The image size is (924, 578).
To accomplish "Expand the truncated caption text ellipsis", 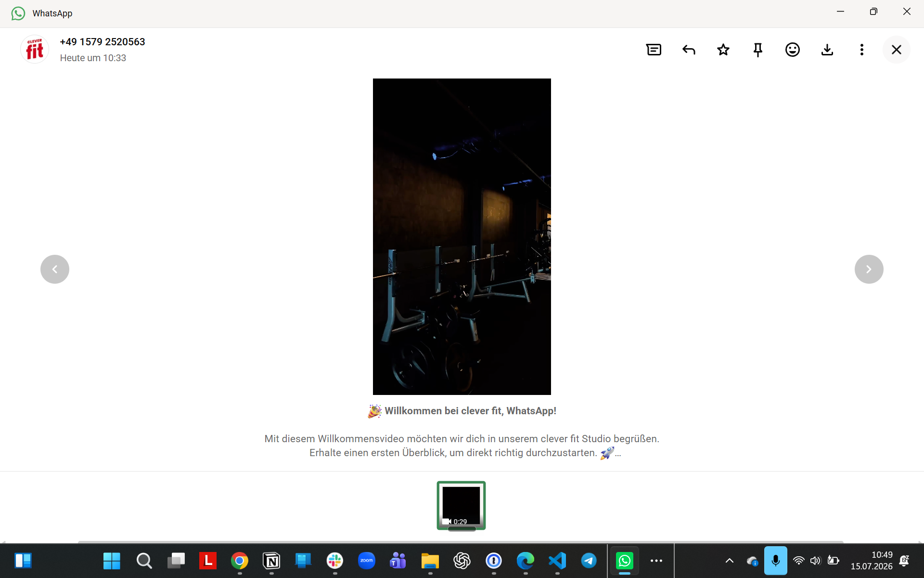I will (618, 453).
